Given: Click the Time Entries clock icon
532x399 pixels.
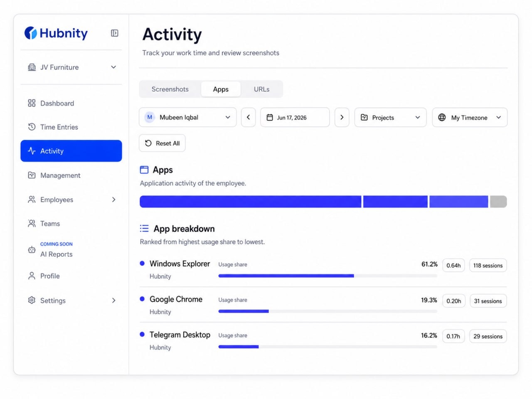Looking at the screenshot, I should pos(32,127).
